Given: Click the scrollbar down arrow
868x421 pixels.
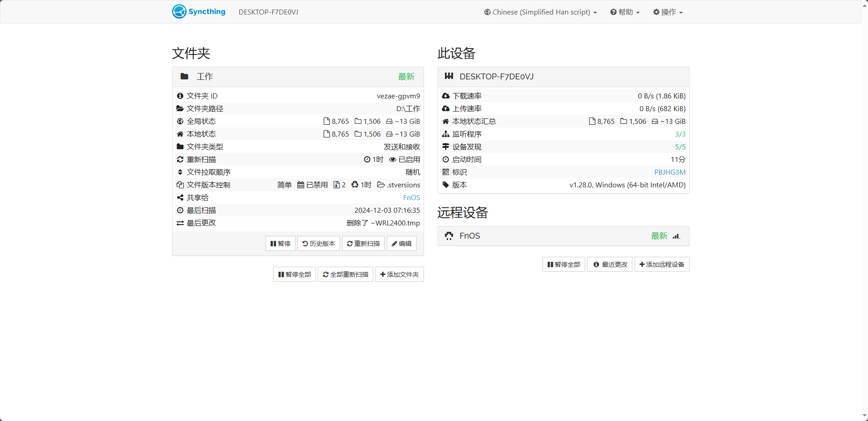Looking at the screenshot, I should pos(864,416).
